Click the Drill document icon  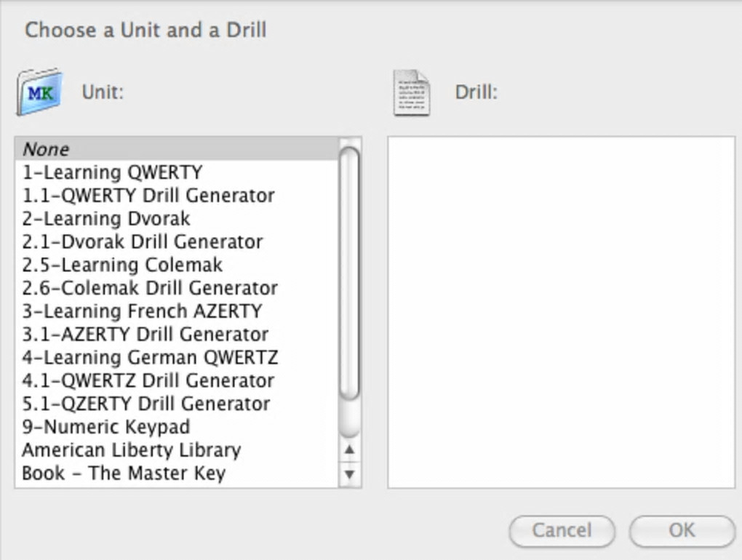411,92
